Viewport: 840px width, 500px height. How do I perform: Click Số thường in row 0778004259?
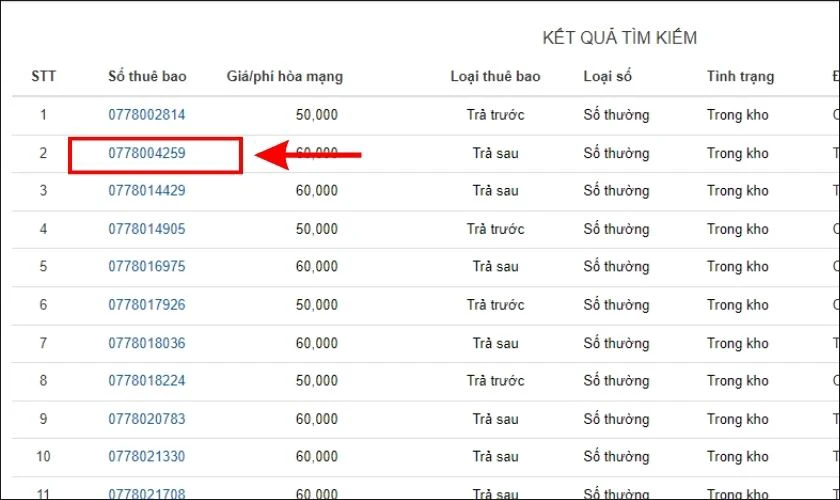tap(617, 154)
